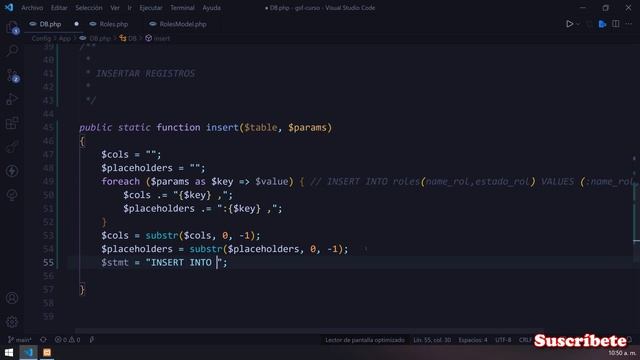Open the Ir menu

(129, 8)
